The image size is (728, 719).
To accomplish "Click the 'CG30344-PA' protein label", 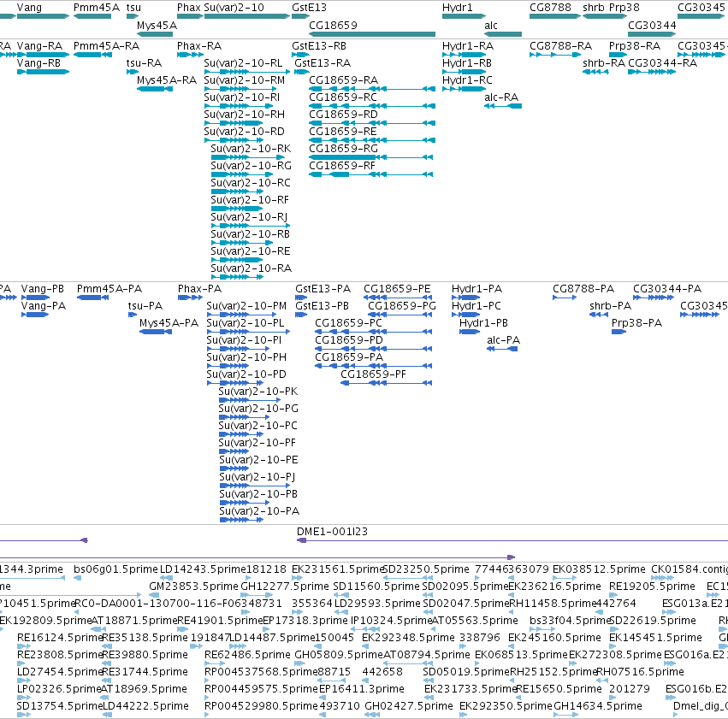I will pos(667,289).
